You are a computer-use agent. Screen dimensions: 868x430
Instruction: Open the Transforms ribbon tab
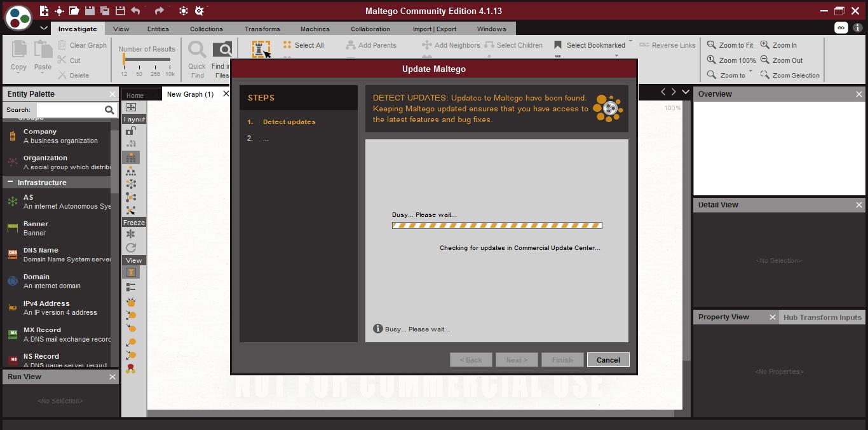(262, 29)
